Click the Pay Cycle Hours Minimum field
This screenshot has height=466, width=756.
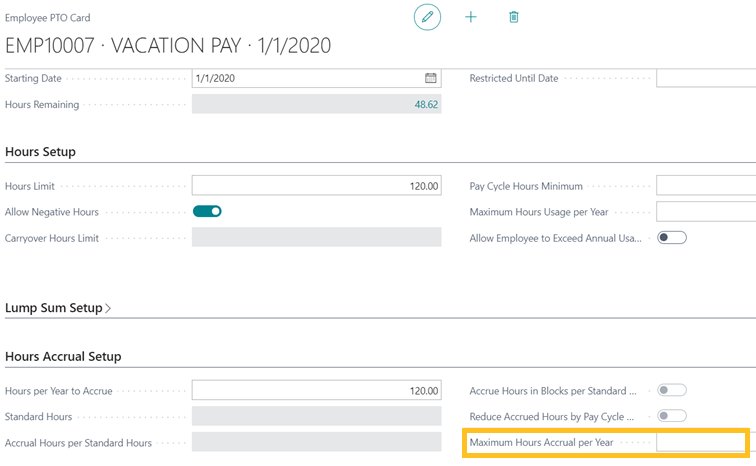point(705,185)
